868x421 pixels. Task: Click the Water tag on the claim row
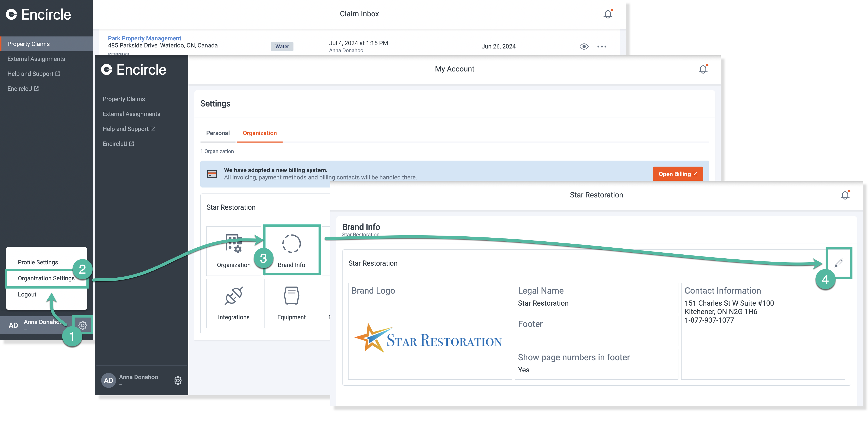point(282,47)
